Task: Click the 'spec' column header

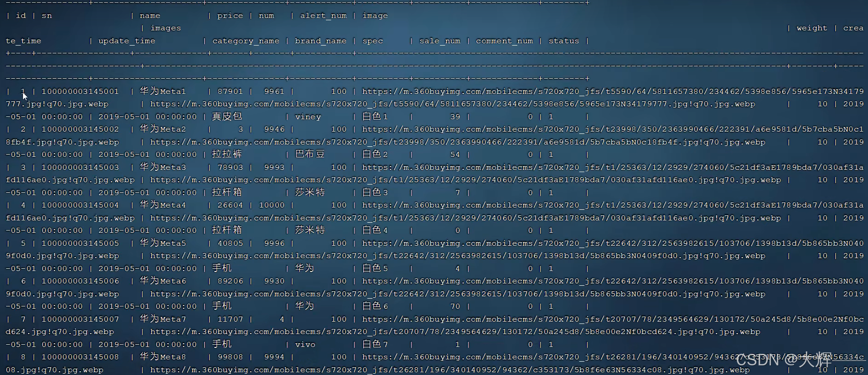Action: (372, 41)
